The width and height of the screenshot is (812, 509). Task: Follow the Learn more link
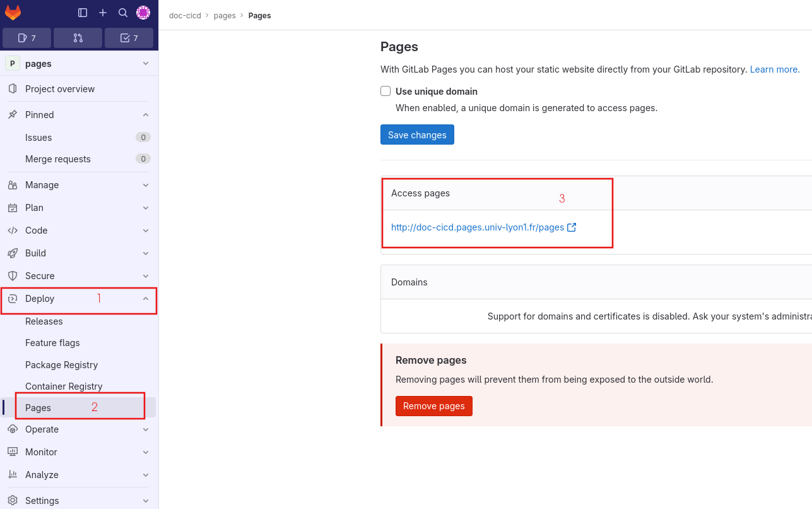[x=774, y=69]
